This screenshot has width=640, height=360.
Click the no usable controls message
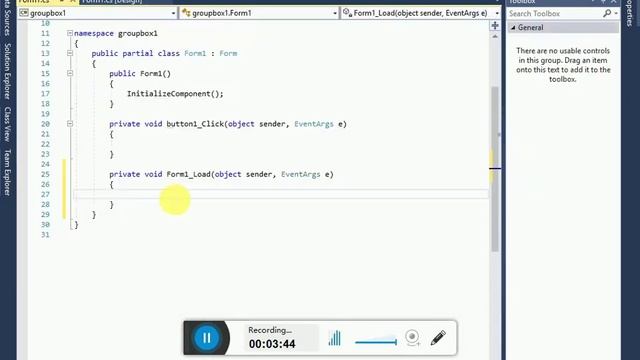click(563, 65)
